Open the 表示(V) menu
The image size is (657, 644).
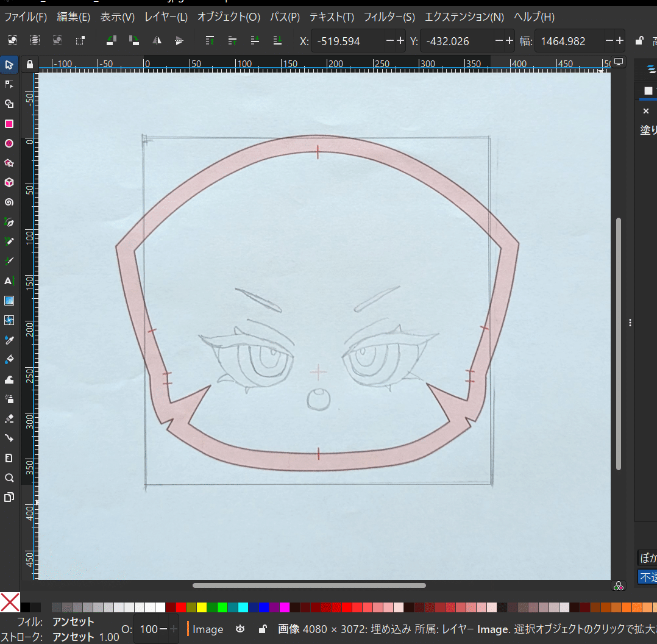pyautogui.click(x=117, y=17)
